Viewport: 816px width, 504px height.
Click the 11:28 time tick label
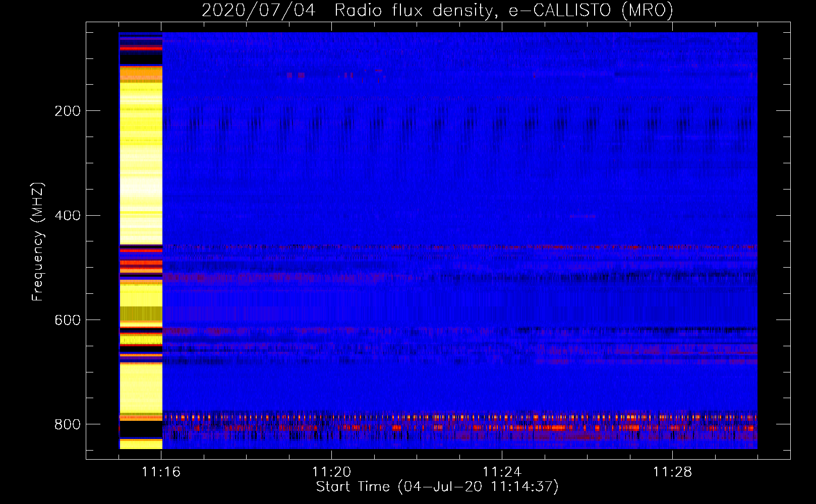tap(673, 472)
